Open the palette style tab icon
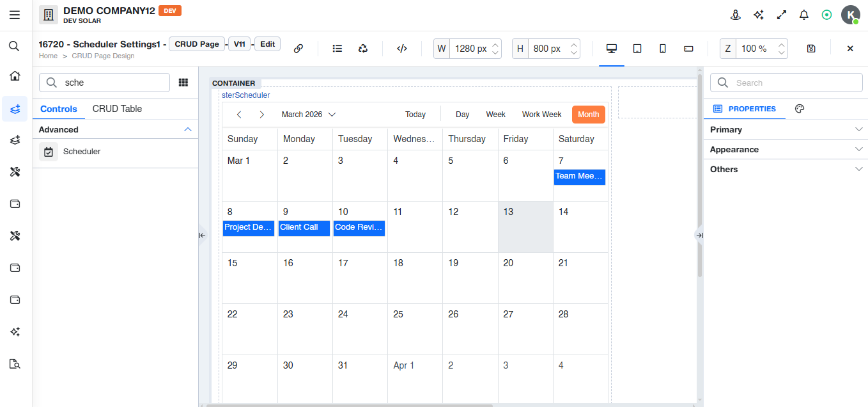This screenshot has height=407, width=868. coord(800,109)
